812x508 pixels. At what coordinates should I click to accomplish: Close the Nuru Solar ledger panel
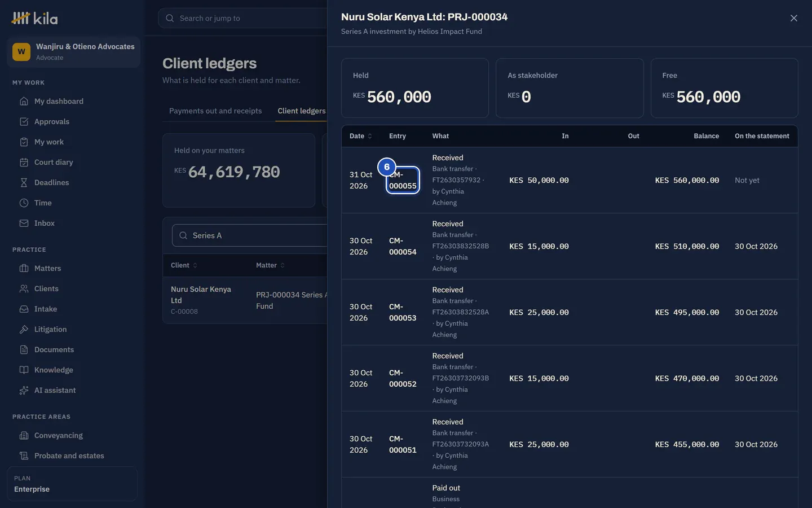(793, 18)
